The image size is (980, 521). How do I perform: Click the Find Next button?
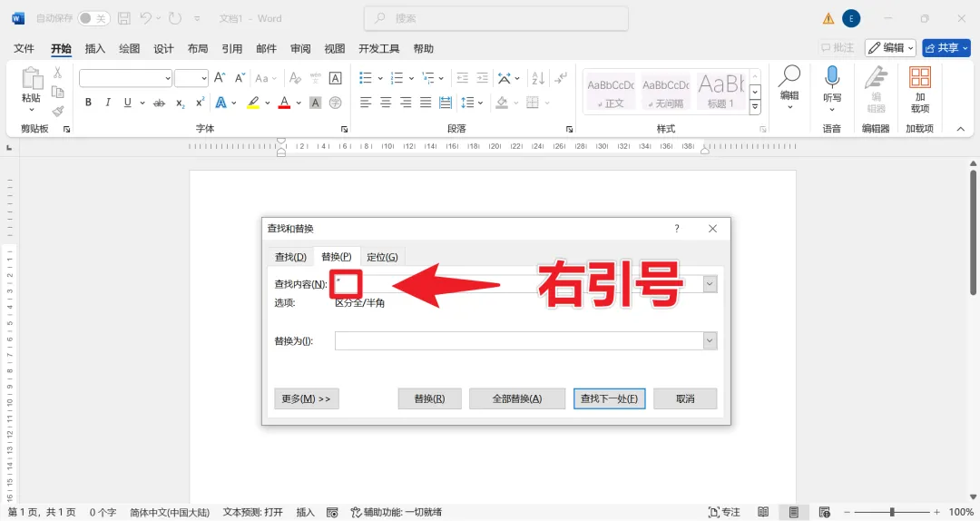point(610,398)
